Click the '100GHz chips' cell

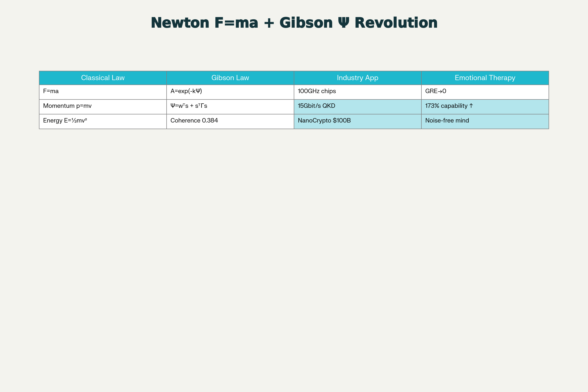pyautogui.click(x=357, y=92)
